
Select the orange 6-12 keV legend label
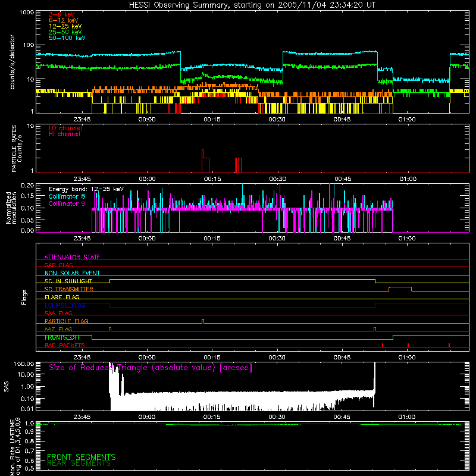tap(63, 20)
